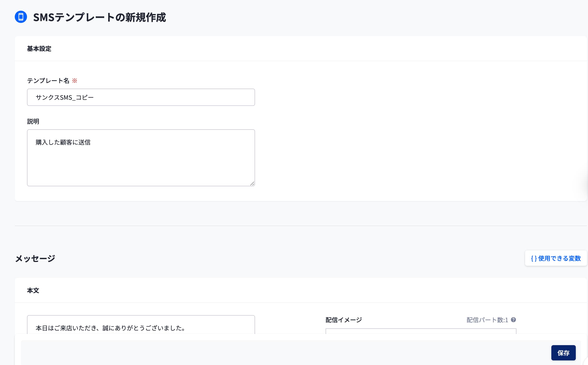Click the blue SMS phone icon
Viewport: 588px width, 365px height.
pos(21,17)
